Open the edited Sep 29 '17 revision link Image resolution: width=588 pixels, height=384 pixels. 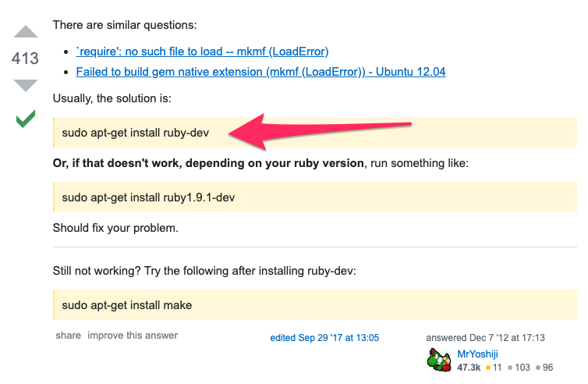pos(324,338)
